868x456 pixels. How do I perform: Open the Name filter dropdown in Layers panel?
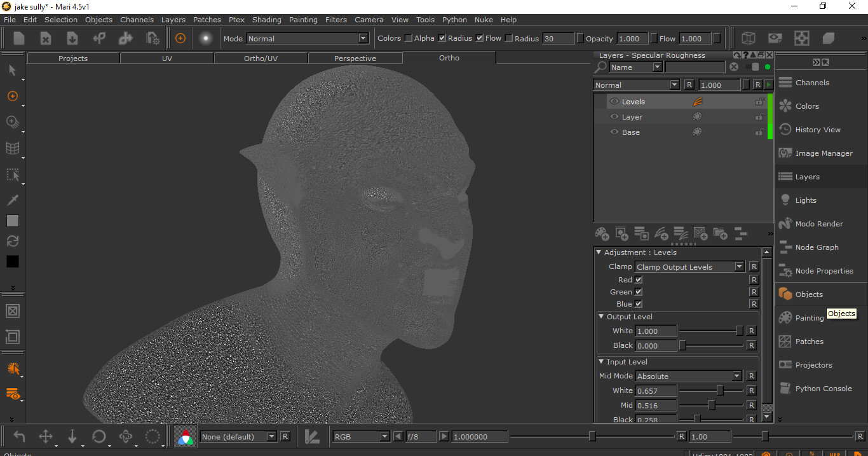point(636,67)
